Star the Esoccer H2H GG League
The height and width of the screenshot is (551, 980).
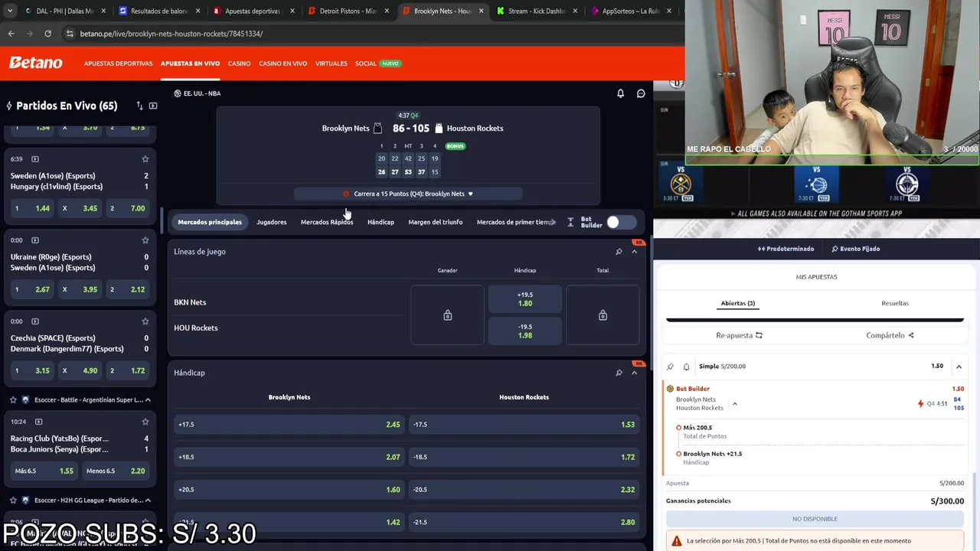13,500
